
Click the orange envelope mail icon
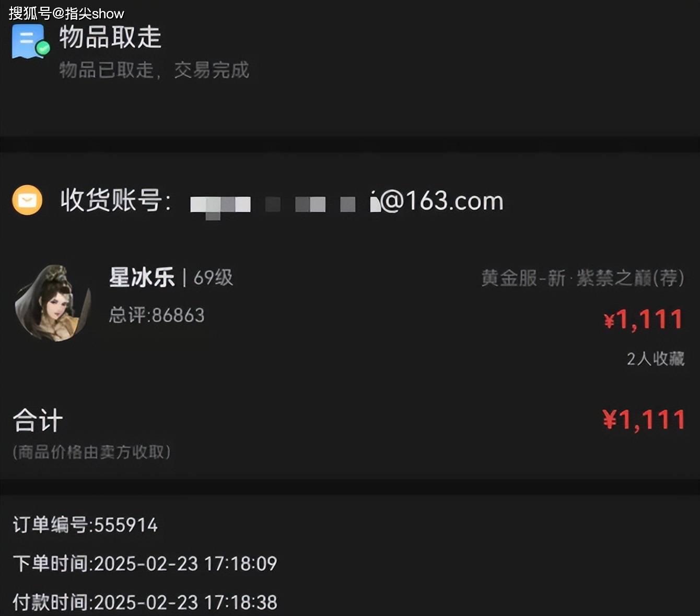pyautogui.click(x=27, y=200)
